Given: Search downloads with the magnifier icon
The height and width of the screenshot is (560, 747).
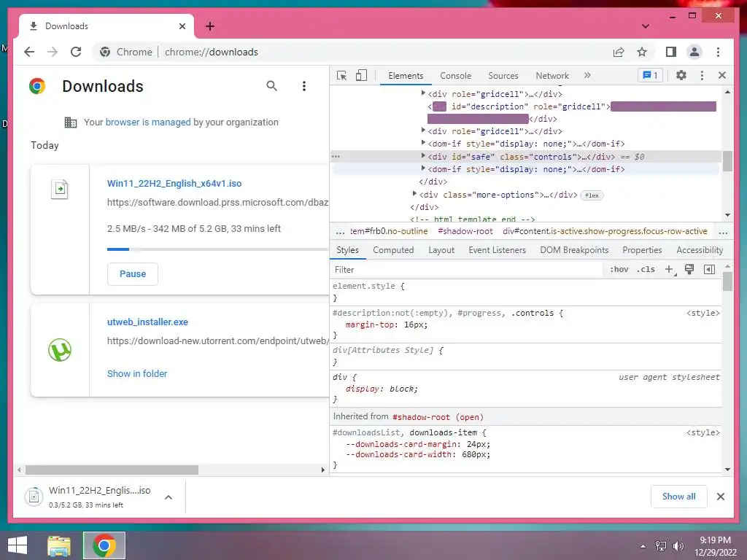Looking at the screenshot, I should coord(271,86).
